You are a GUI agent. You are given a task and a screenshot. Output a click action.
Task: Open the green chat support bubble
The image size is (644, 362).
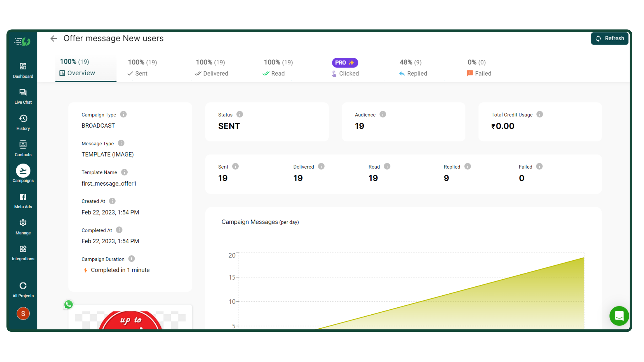click(619, 316)
